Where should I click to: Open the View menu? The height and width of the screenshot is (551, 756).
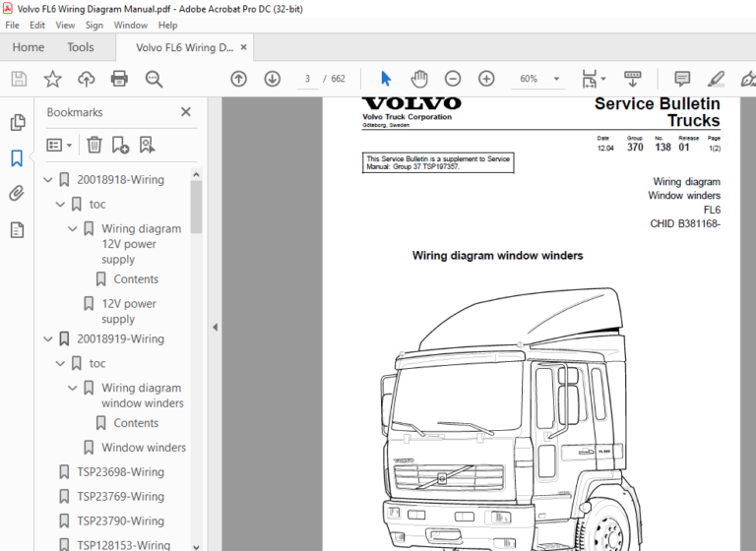coord(65,25)
